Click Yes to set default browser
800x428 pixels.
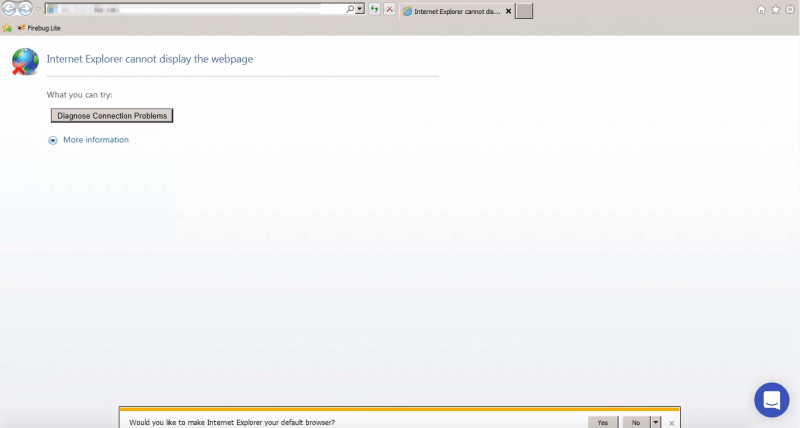point(602,422)
